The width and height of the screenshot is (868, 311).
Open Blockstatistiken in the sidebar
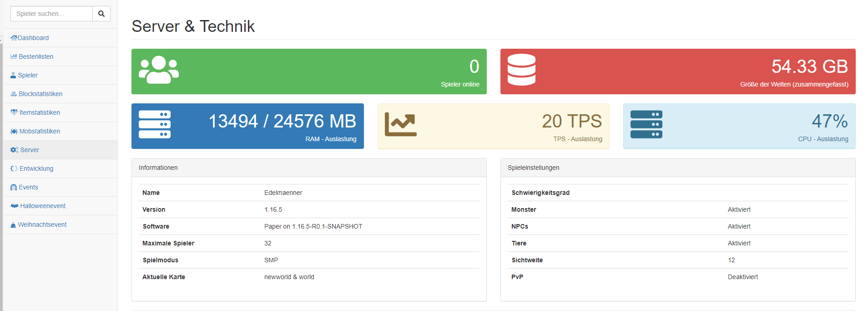[40, 94]
